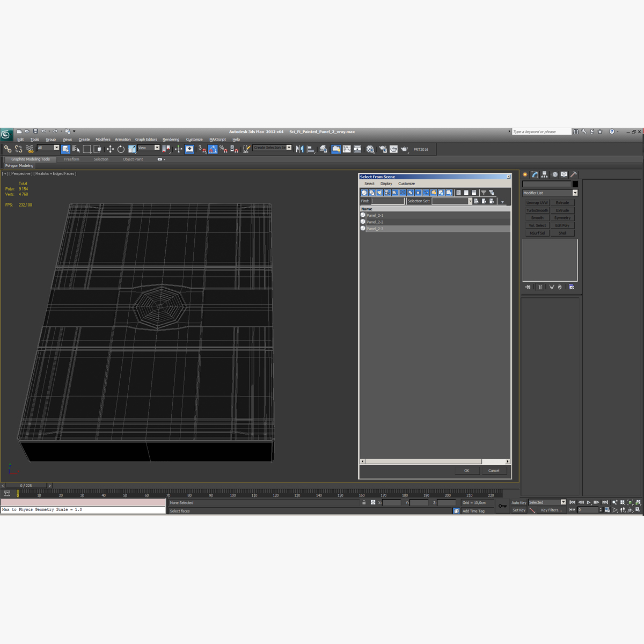The image size is (644, 644).
Task: Open the Curve Editor icon
Action: (347, 149)
